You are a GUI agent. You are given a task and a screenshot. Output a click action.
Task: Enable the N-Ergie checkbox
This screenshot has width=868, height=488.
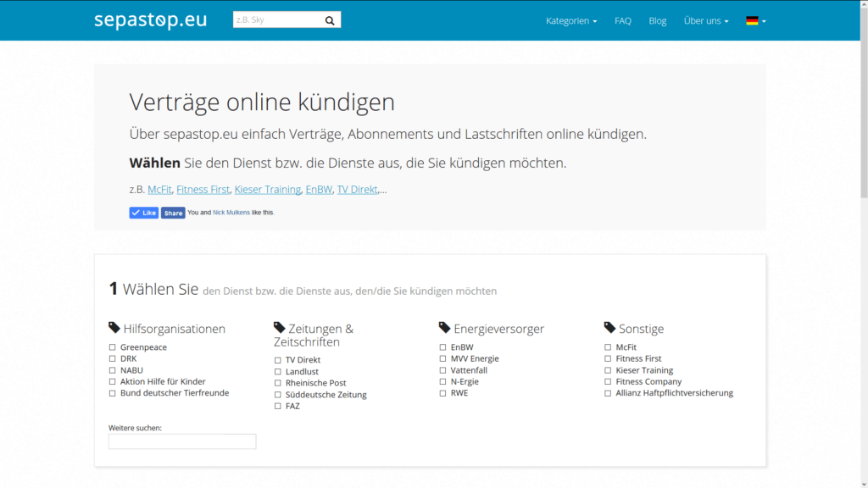tap(442, 382)
